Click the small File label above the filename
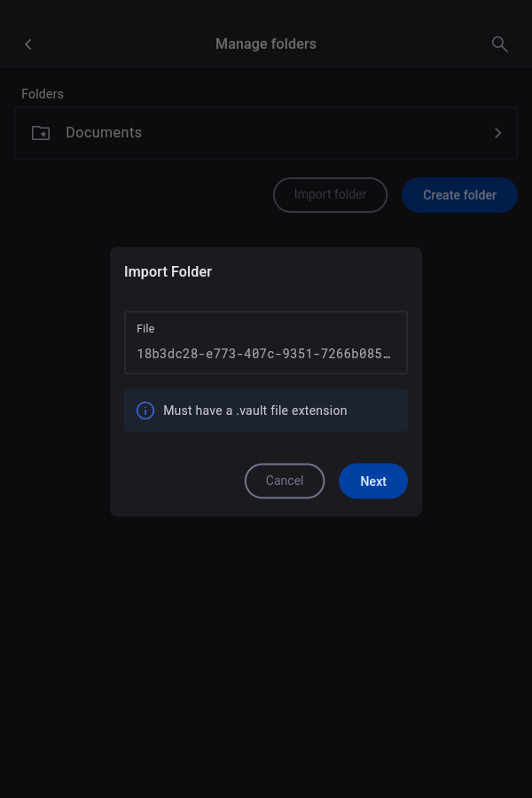 pyautogui.click(x=145, y=329)
